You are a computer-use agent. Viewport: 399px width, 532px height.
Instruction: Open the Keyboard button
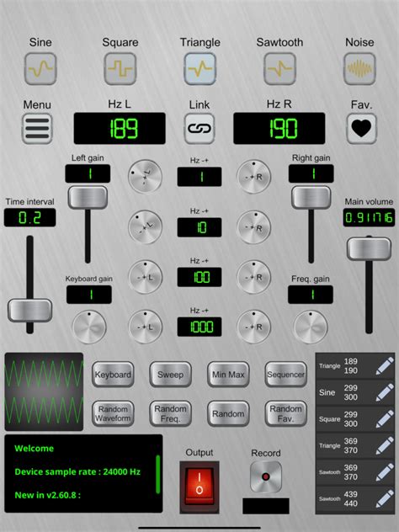coord(113,375)
